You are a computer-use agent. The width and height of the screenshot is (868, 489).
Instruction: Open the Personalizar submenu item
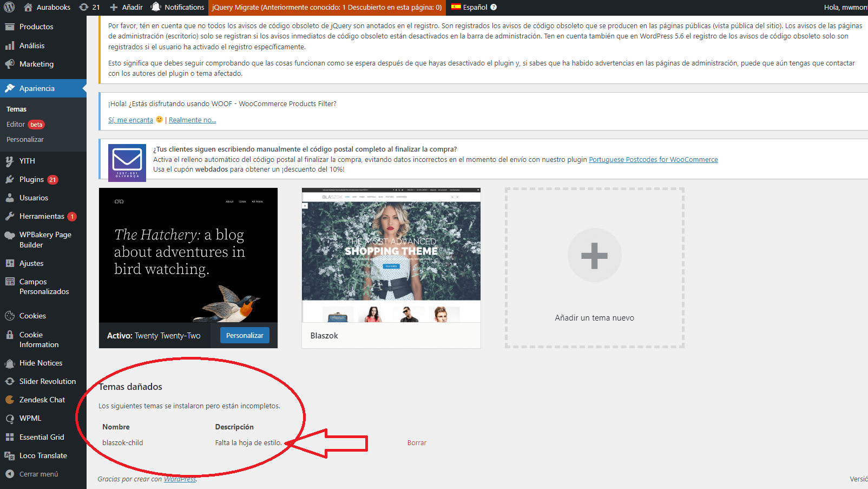pos(25,139)
